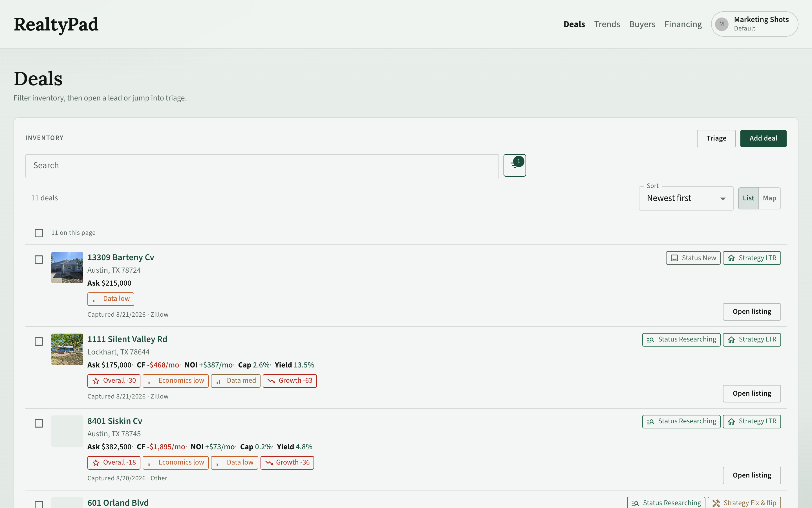The width and height of the screenshot is (812, 508).
Task: Click the Overall -30 star badge
Action: coord(114,381)
